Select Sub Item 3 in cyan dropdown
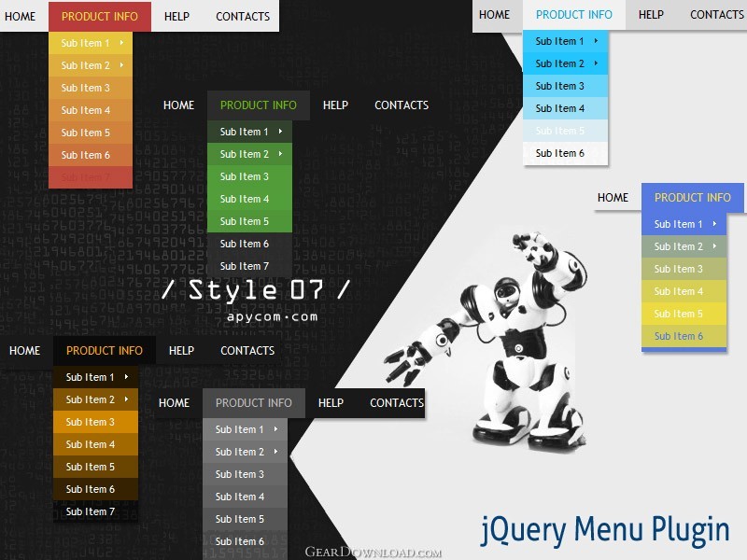Screen dimensions: 747x560 coord(566,86)
